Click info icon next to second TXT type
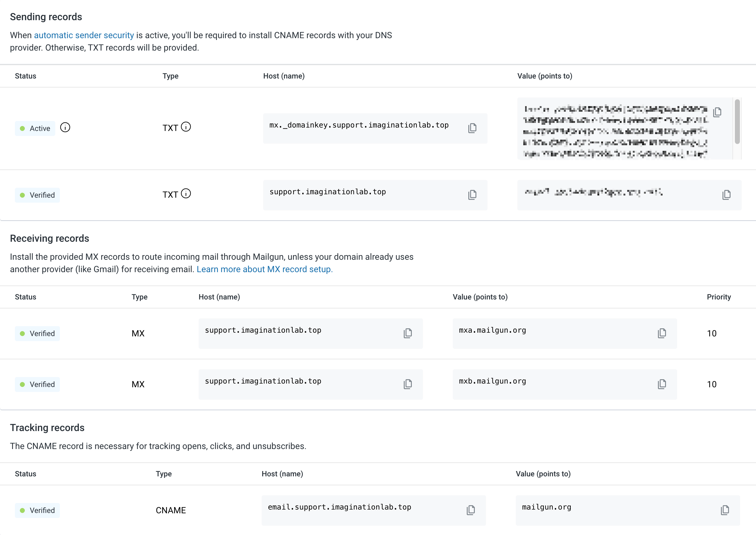 click(186, 193)
